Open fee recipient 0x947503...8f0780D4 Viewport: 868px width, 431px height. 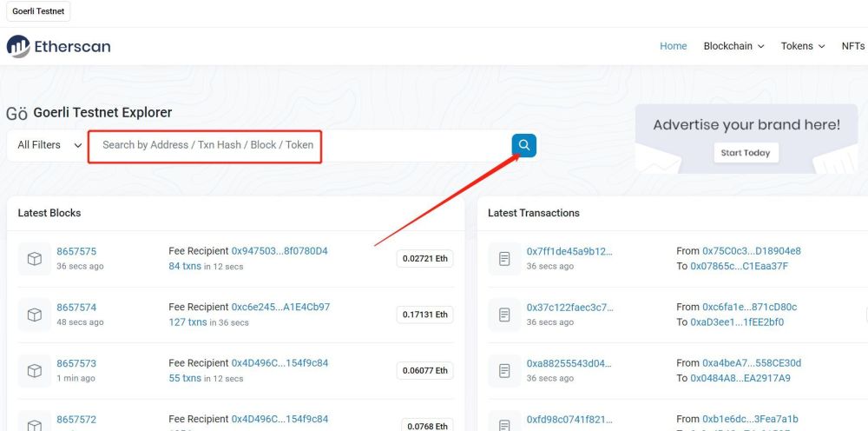click(x=279, y=251)
